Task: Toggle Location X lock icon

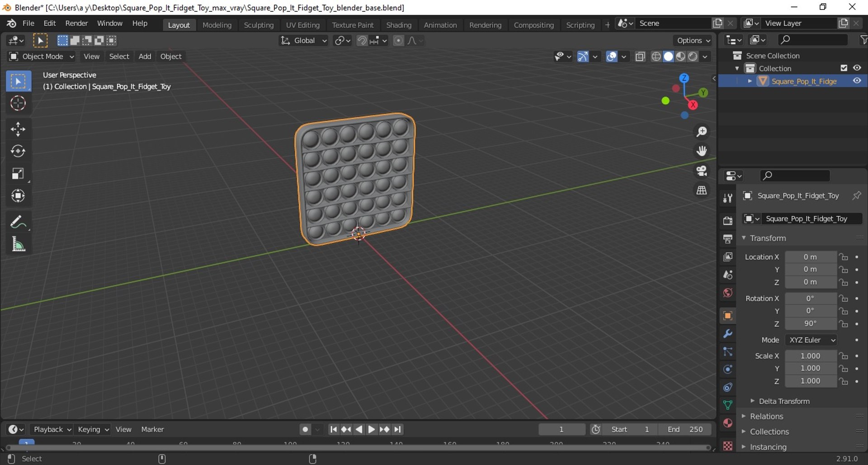Action: tap(844, 257)
